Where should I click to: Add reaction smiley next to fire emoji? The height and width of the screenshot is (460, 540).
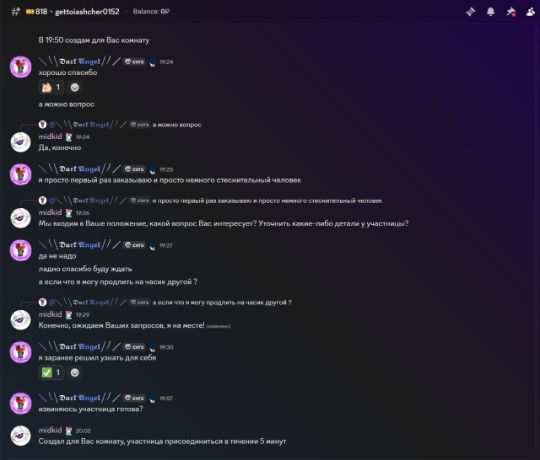click(x=75, y=87)
